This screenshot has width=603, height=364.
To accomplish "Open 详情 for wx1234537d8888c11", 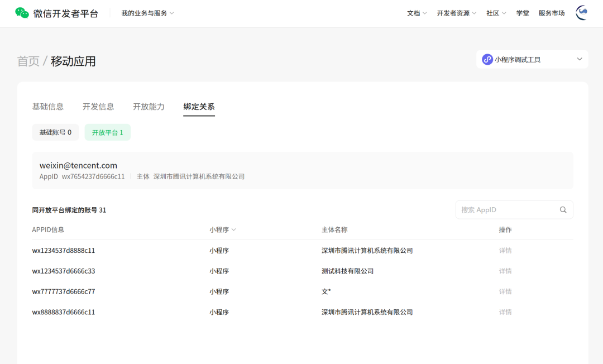I will coord(505,251).
